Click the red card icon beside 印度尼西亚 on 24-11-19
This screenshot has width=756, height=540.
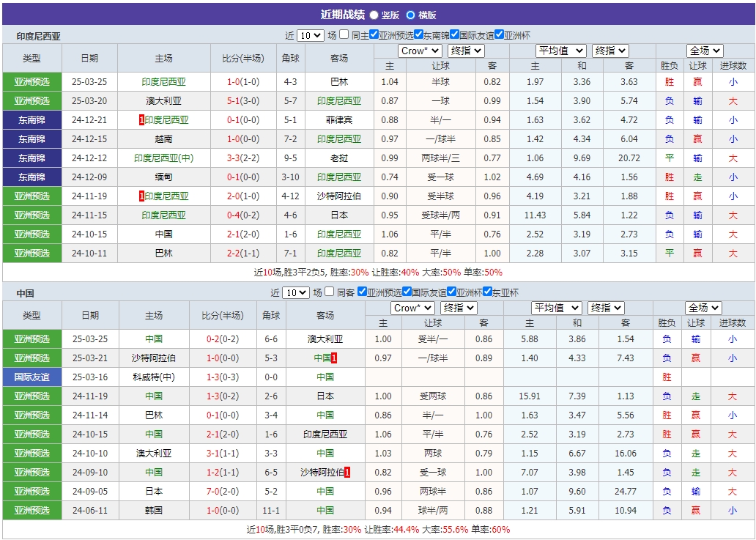tap(141, 195)
